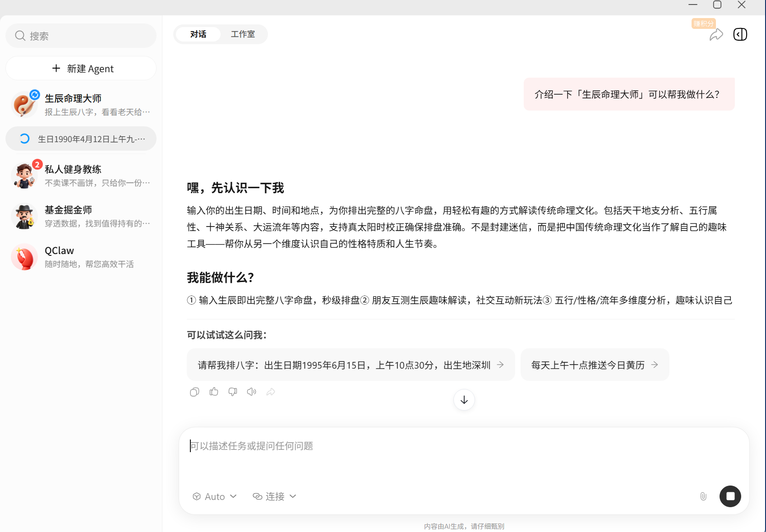Click the search magnifier icon
The height and width of the screenshot is (532, 766).
click(20, 36)
